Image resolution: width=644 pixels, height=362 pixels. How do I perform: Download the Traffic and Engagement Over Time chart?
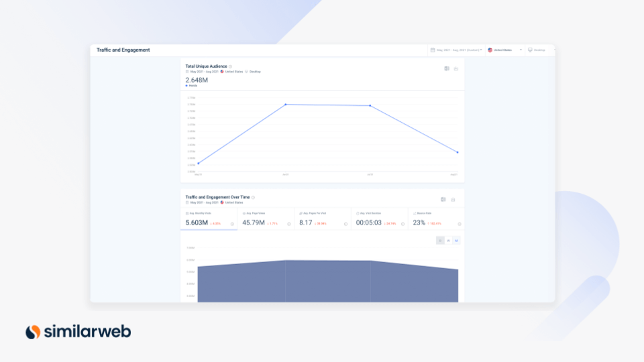coord(453,199)
